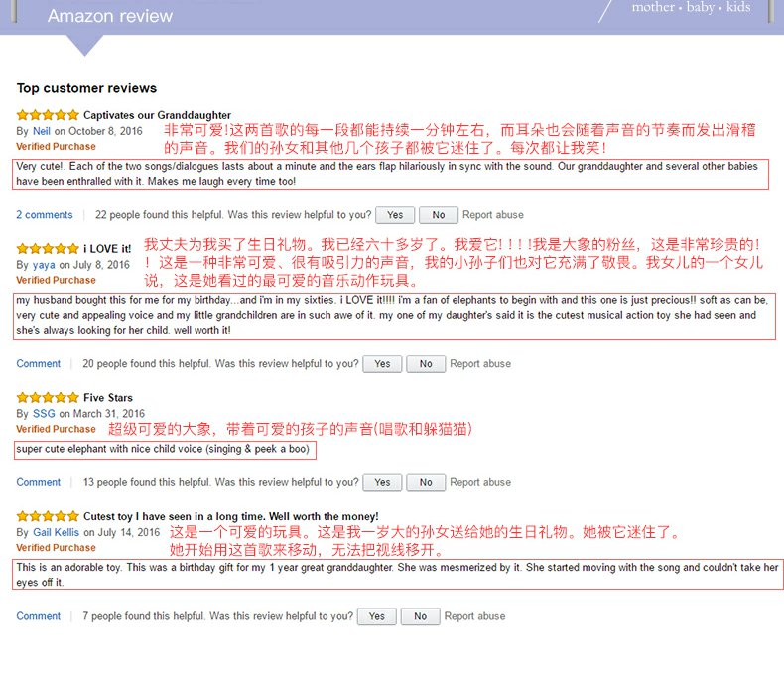The height and width of the screenshot is (676, 784).
Task: Vote No on SSG's review
Action: tap(426, 483)
